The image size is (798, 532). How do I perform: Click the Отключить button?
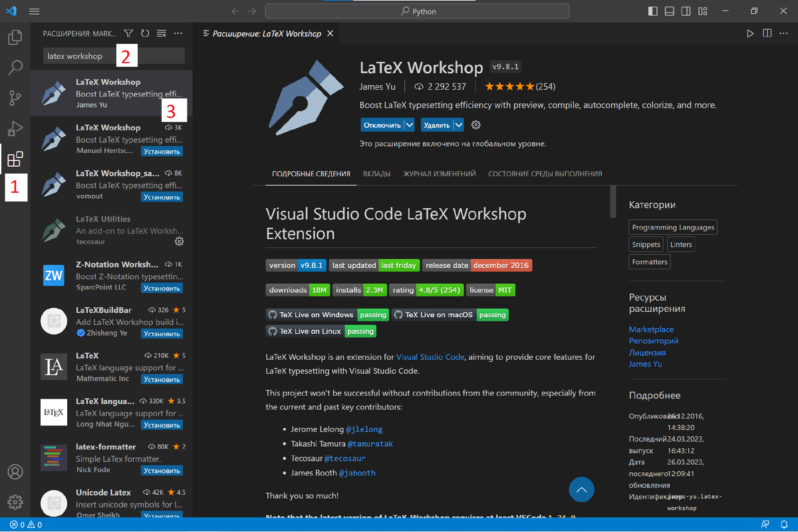tap(382, 125)
